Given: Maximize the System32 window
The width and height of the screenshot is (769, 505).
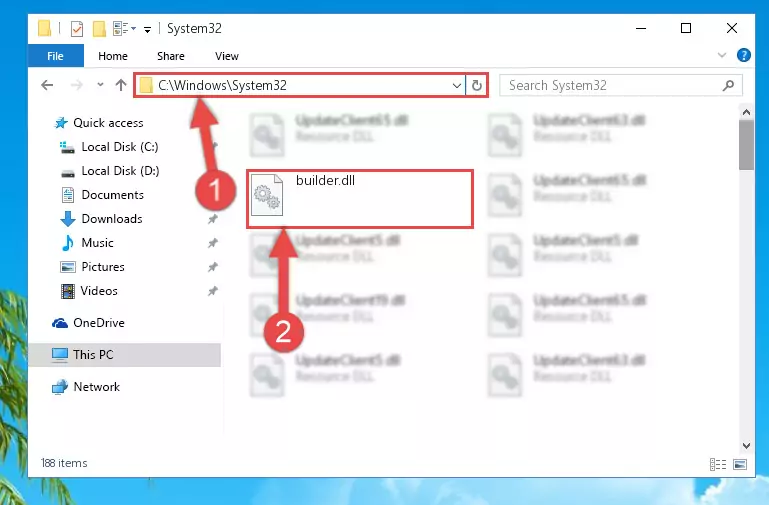Looking at the screenshot, I should pos(686,28).
